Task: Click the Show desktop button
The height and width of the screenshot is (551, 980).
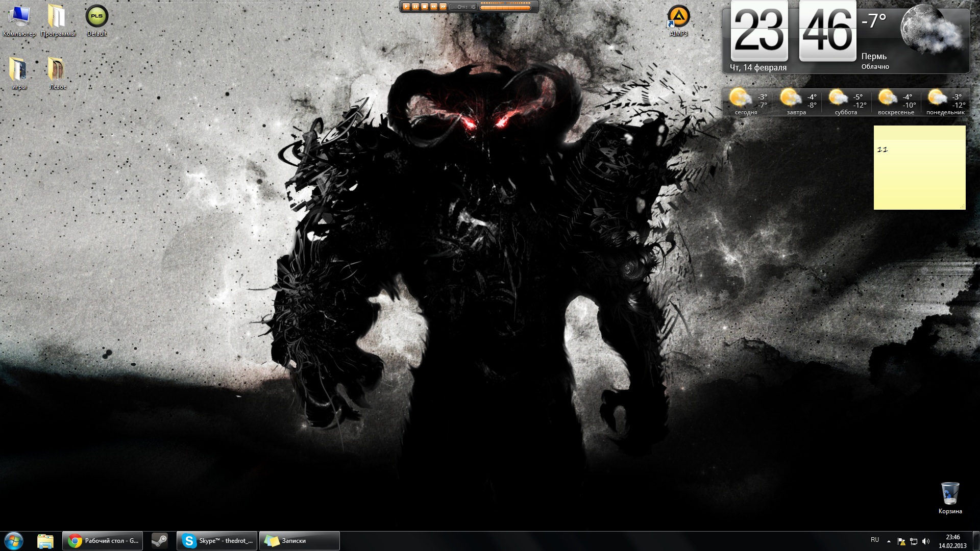Action: tap(976, 541)
